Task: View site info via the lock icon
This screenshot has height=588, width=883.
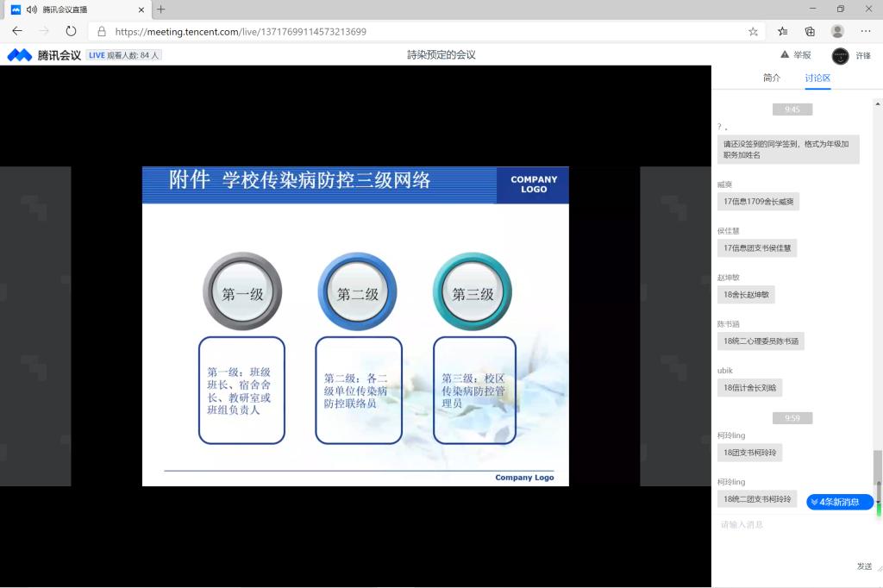Action: tap(102, 31)
